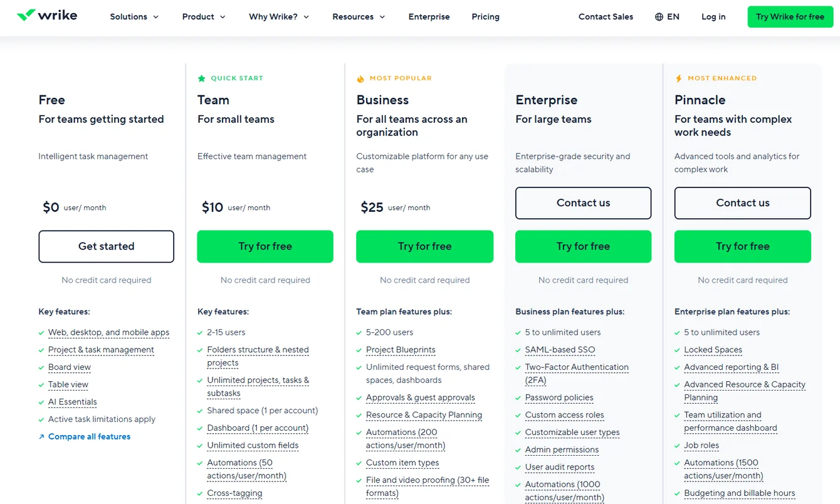Click the globe language icon
Image resolution: width=840 pixels, height=504 pixels.
659,17
